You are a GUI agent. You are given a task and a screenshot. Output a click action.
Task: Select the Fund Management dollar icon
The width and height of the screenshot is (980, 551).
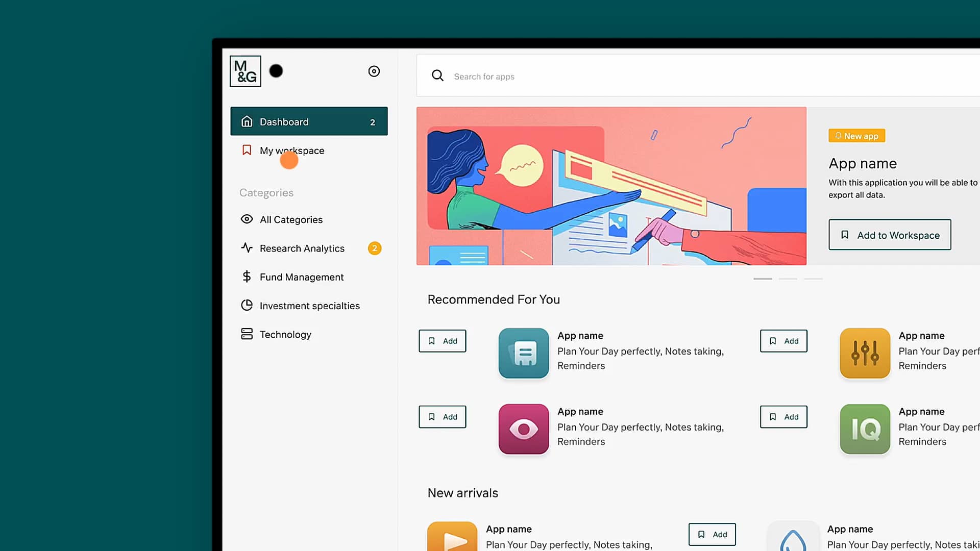coord(247,277)
